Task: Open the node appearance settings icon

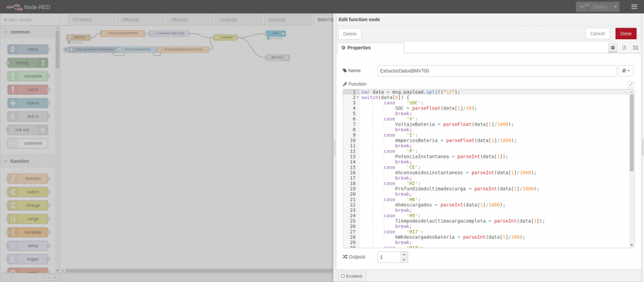Action: coord(636,48)
